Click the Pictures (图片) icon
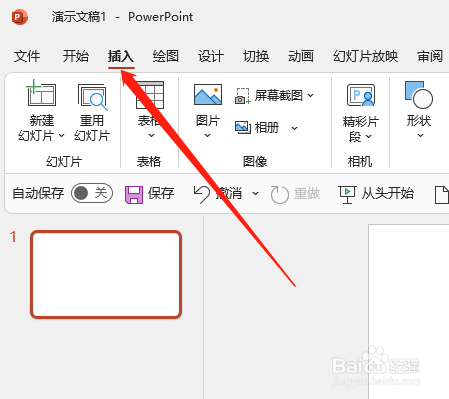The height and width of the screenshot is (399, 449). point(208,95)
